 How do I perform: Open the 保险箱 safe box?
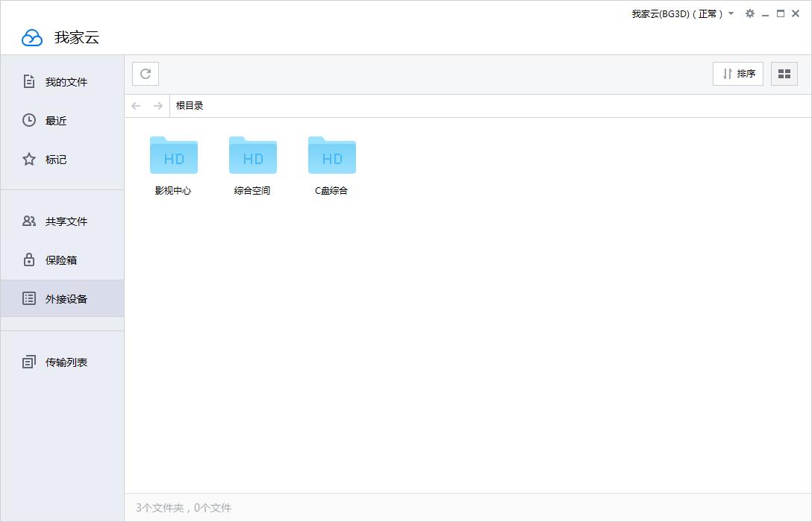(x=57, y=260)
